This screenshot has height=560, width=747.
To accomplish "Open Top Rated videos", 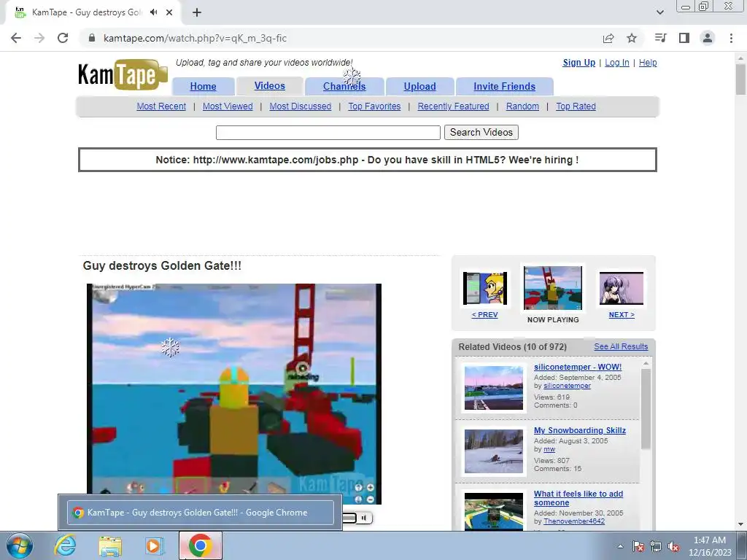I will point(576,106).
